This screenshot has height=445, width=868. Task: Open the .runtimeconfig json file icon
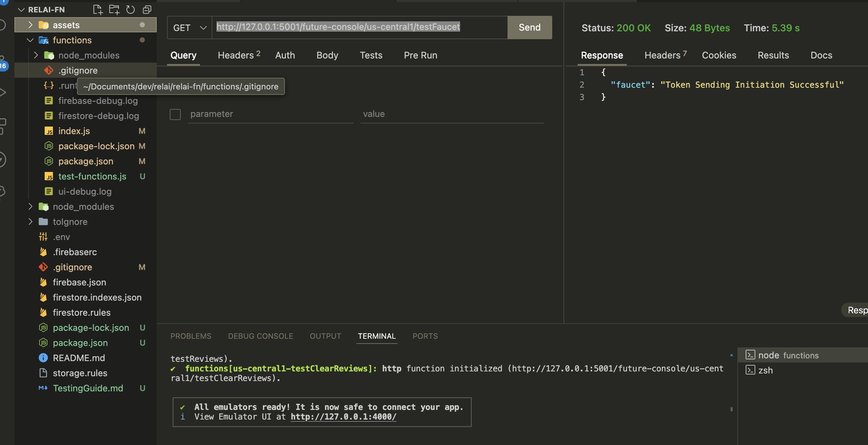(x=49, y=85)
